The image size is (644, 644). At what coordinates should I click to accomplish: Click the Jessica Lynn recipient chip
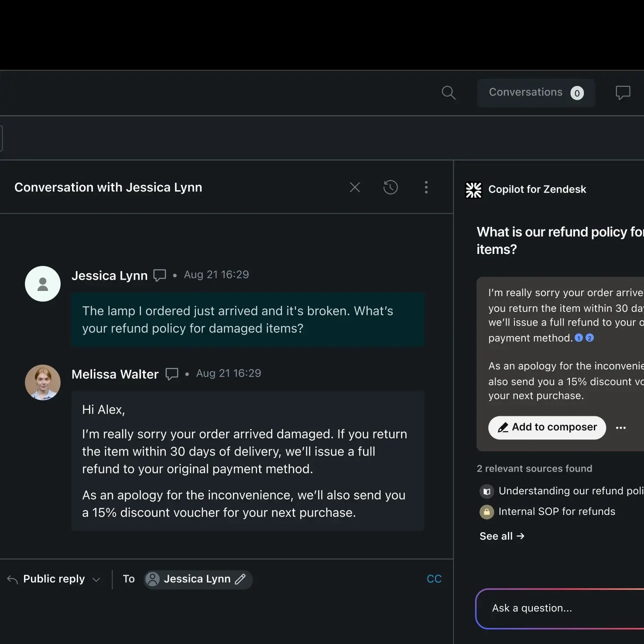pyautogui.click(x=198, y=579)
